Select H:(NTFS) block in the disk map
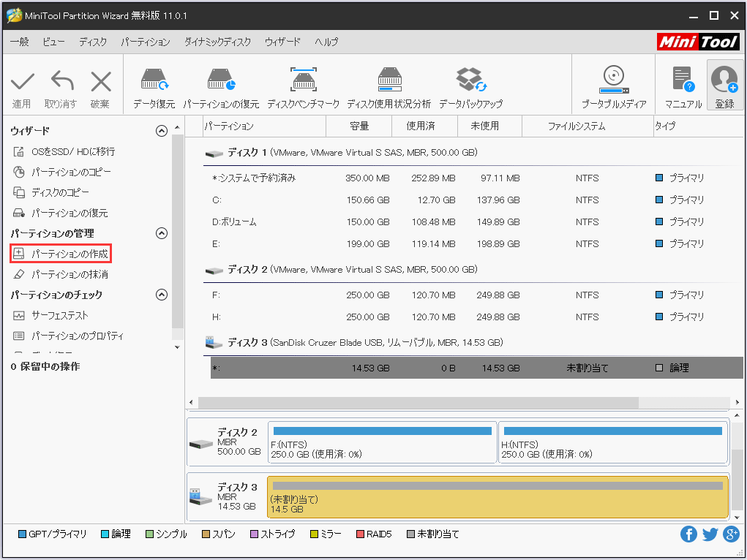Screen dimensions: 747x560 [x=613, y=442]
